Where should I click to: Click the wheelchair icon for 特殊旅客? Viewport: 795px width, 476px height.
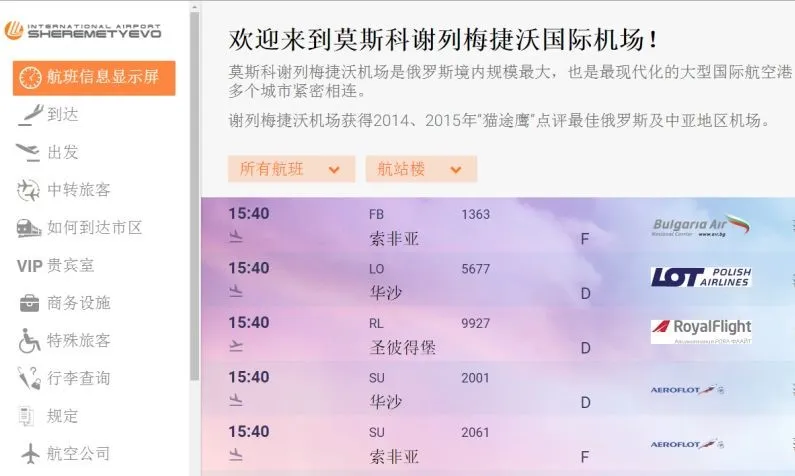point(30,341)
